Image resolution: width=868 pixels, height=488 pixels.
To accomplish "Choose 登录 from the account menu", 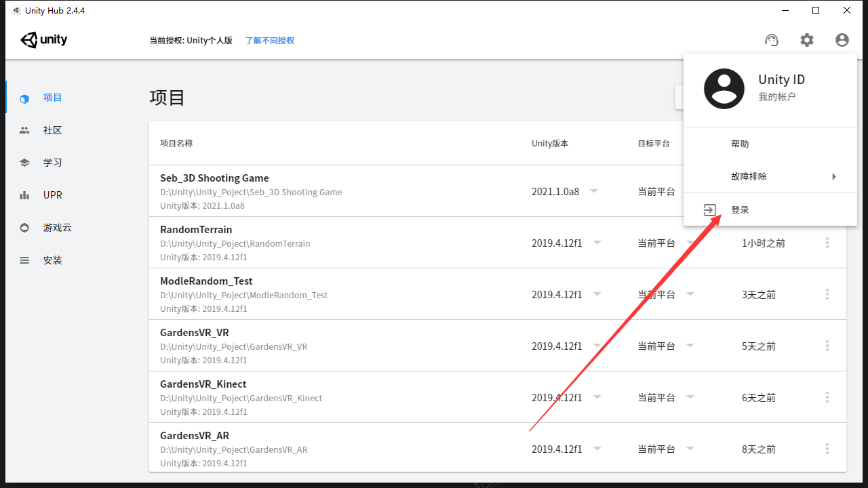I will pyautogui.click(x=740, y=209).
